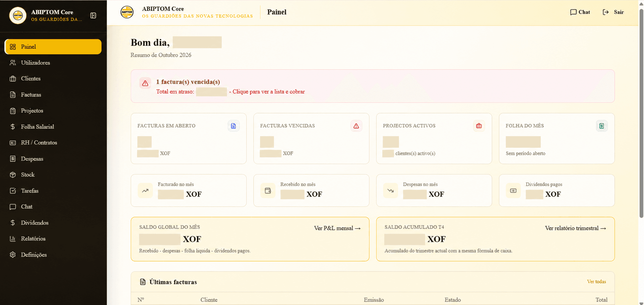644x305 pixels.
Task: Click the 'Estado' column header
Action: click(453, 300)
